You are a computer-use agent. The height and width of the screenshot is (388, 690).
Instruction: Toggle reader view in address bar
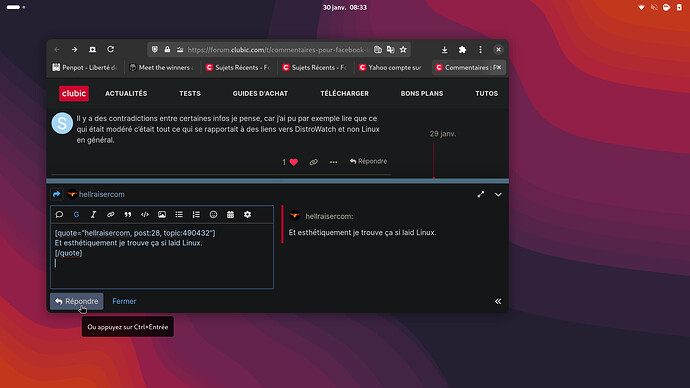(378, 50)
